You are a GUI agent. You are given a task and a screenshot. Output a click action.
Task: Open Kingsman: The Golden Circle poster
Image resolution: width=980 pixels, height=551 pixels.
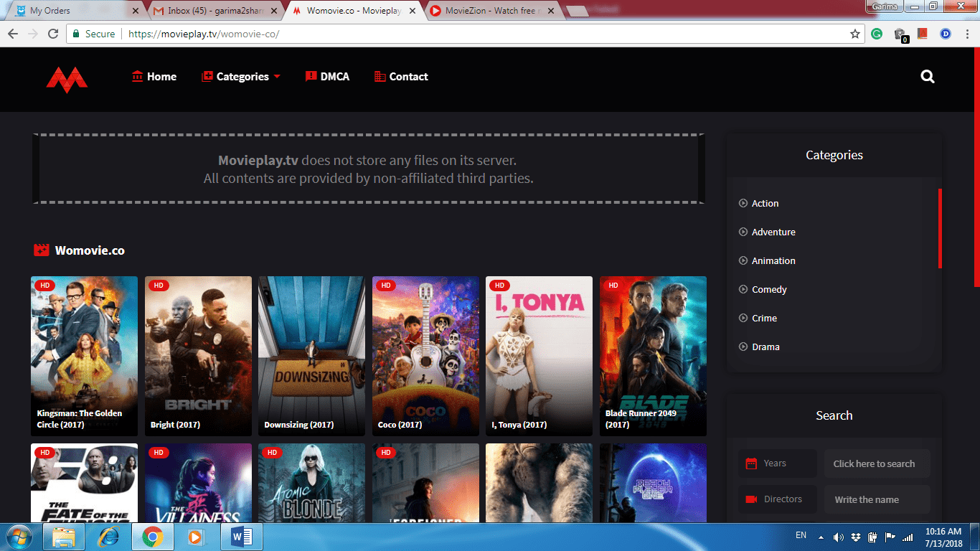[84, 356]
